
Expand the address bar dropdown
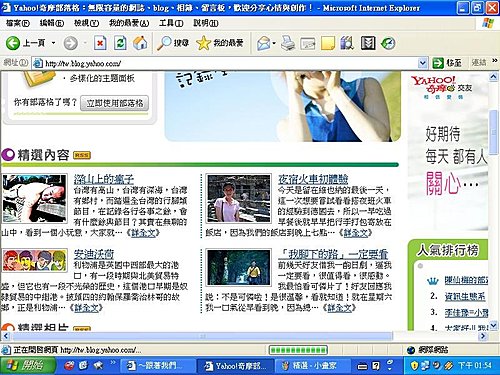tap(423, 63)
